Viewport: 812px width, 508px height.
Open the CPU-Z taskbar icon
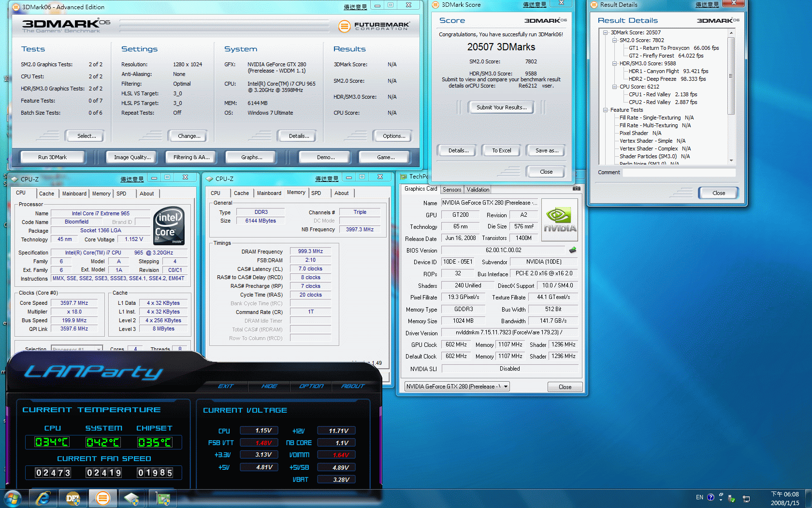click(132, 498)
